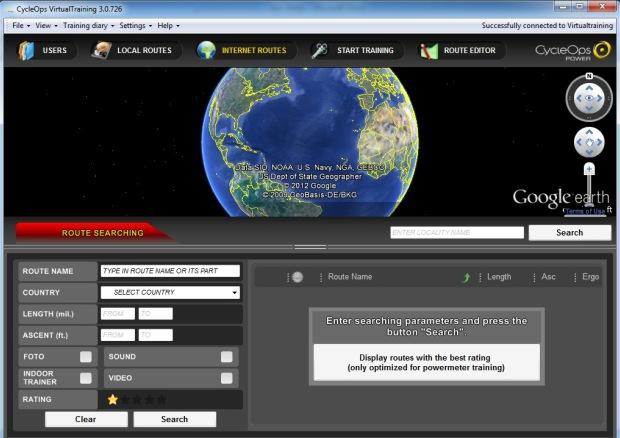Click the first yellow rating star

coord(113,399)
